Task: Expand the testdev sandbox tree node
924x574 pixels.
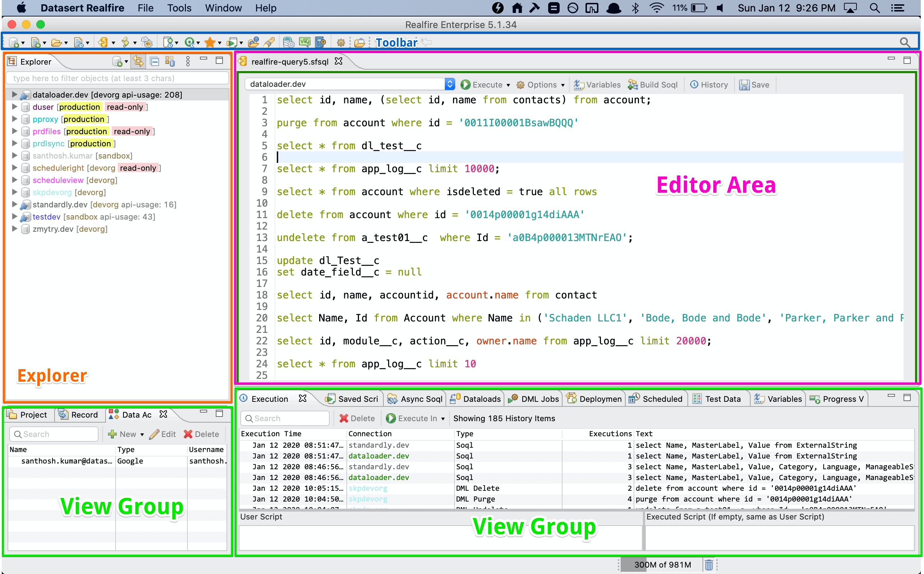Action: 14,216
